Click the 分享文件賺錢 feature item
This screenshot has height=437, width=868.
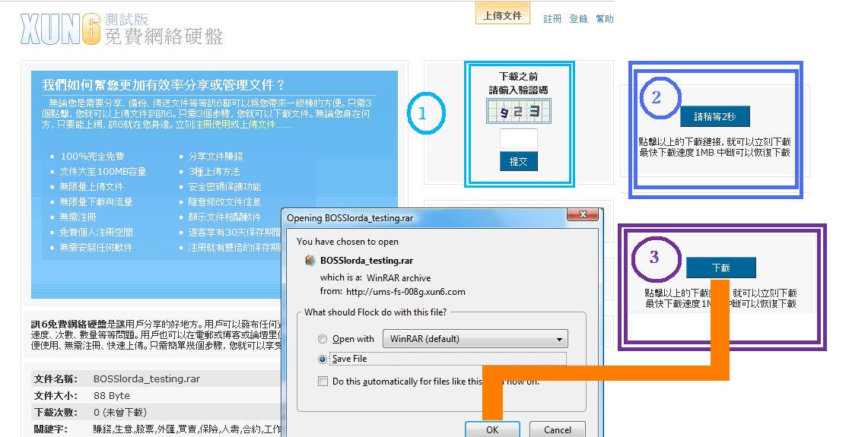[216, 157]
